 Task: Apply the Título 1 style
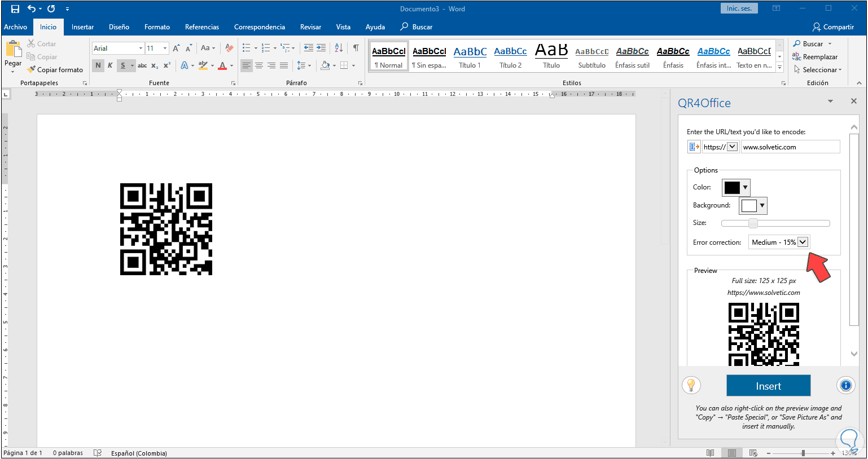pyautogui.click(x=470, y=56)
